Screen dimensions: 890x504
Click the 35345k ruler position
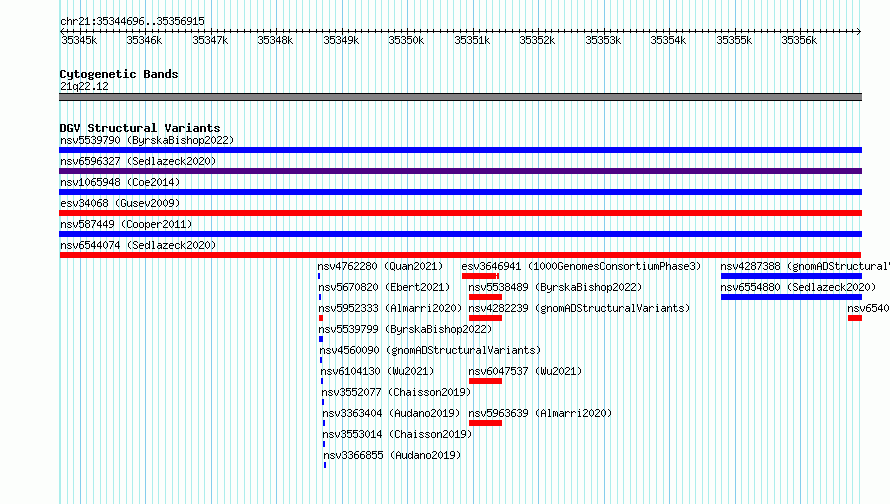click(79, 40)
